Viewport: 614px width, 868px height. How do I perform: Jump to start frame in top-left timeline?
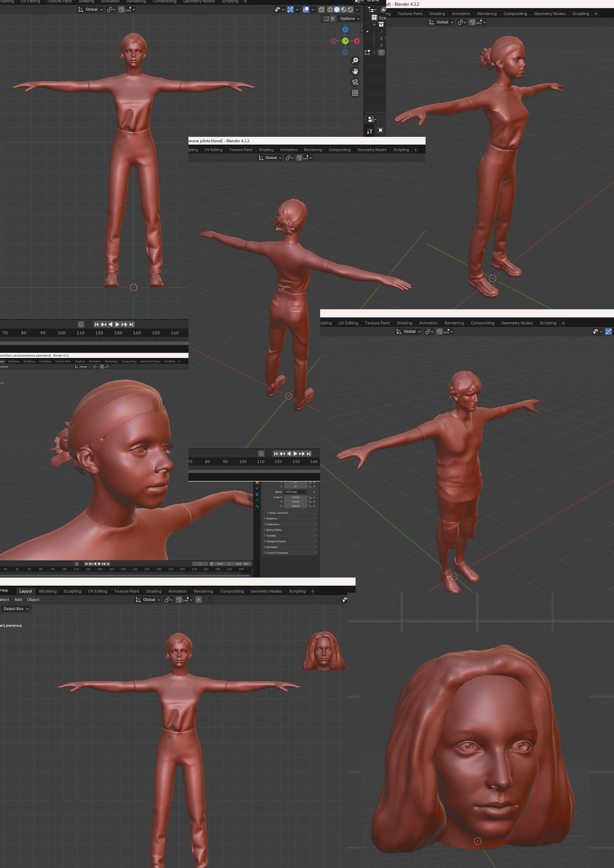pyautogui.click(x=97, y=324)
